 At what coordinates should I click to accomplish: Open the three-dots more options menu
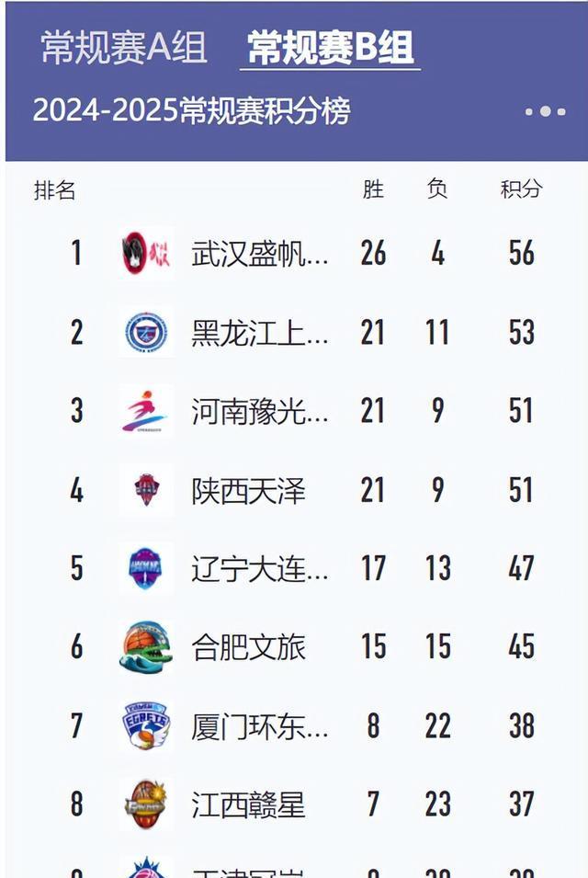point(546,111)
